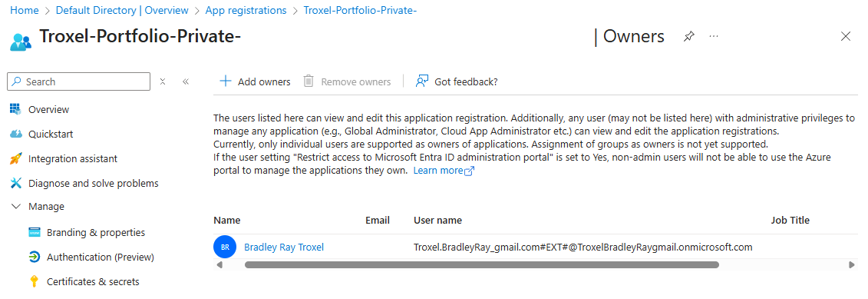Click the horizontal scrollbar right arrow

tap(851, 265)
